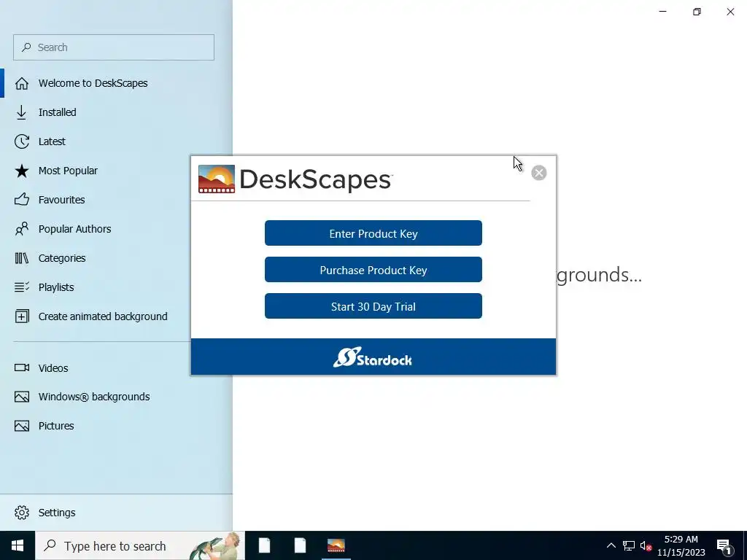
Task: Click the download arrow icon for Installed
Action: click(21, 112)
